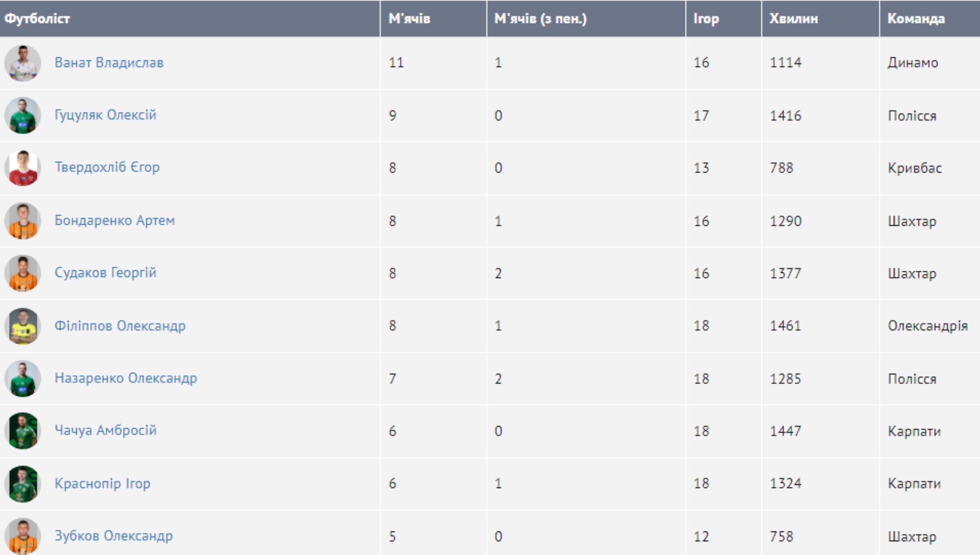Open Назаренко Олександр profile link
Viewport: 980px width, 555px height.
point(125,378)
